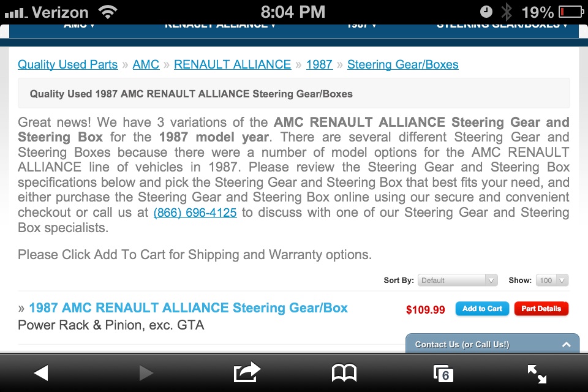Tap the Safari back arrow
Viewport: 588px width, 392px height.
pyautogui.click(x=41, y=373)
